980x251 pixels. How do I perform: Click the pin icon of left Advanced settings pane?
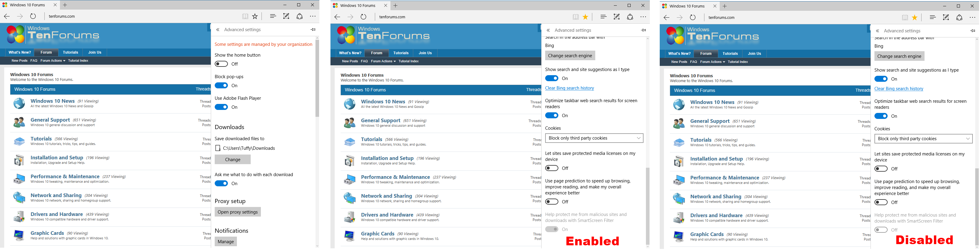(x=313, y=30)
